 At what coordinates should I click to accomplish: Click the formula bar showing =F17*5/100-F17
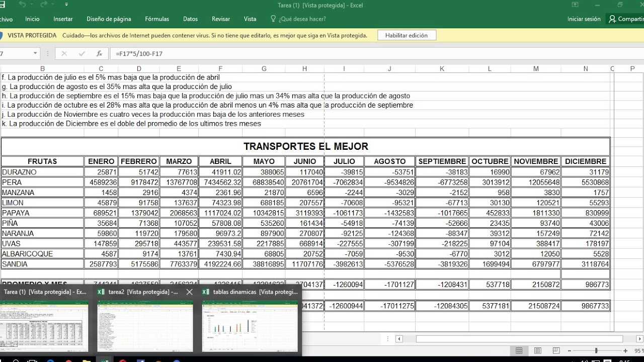click(x=377, y=53)
